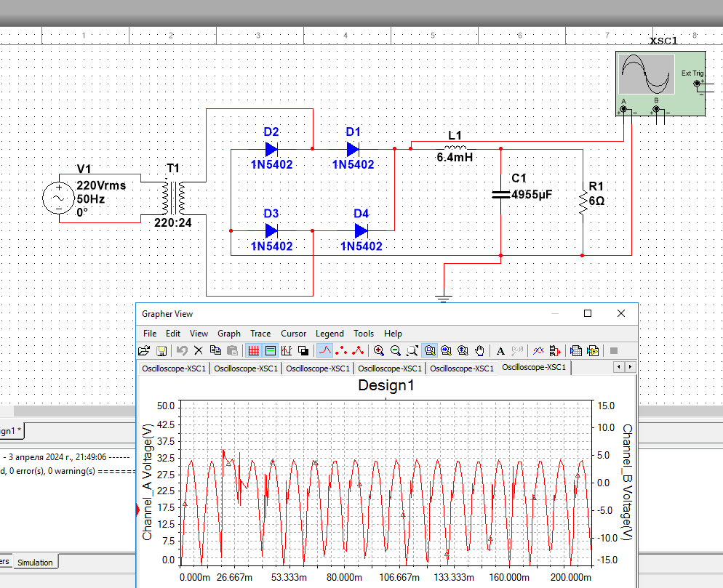
Task: Click the Channel_B Voltage(V) axis label
Action: click(x=627, y=482)
